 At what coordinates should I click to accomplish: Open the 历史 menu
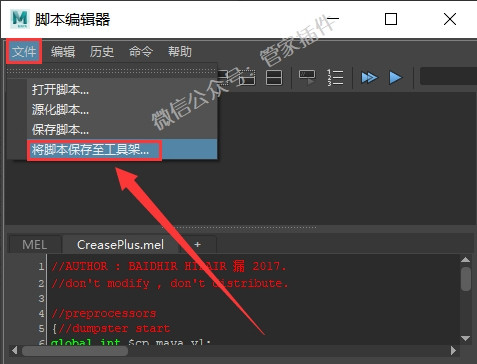click(x=102, y=52)
